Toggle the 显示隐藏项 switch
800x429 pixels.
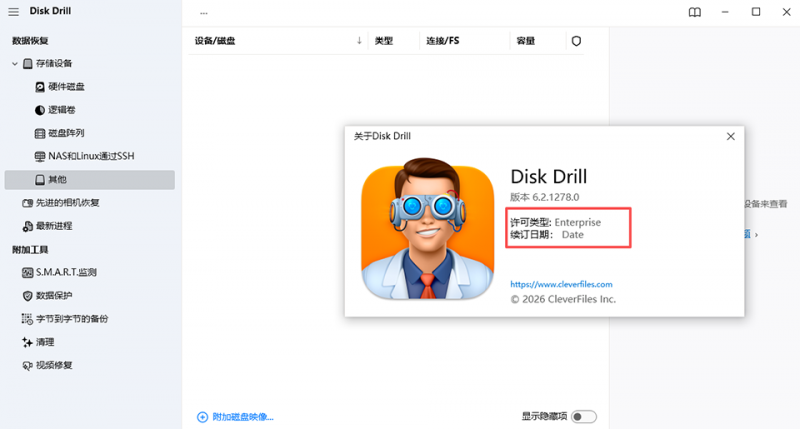(x=584, y=417)
